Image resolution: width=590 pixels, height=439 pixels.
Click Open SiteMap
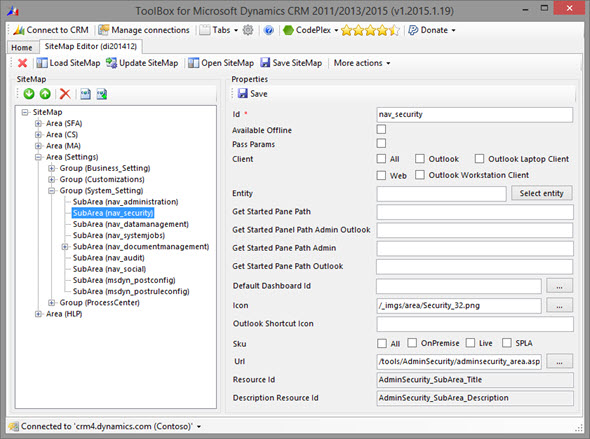(221, 63)
